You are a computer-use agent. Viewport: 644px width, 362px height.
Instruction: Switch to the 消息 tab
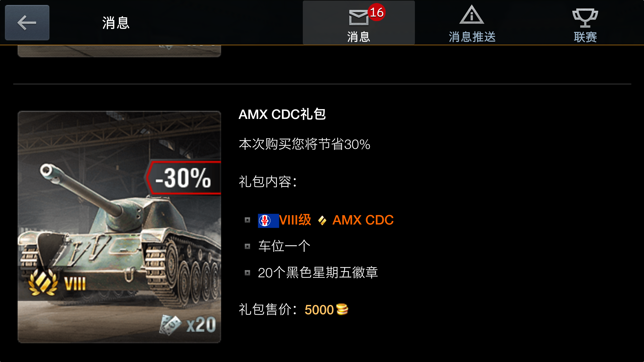(x=359, y=23)
